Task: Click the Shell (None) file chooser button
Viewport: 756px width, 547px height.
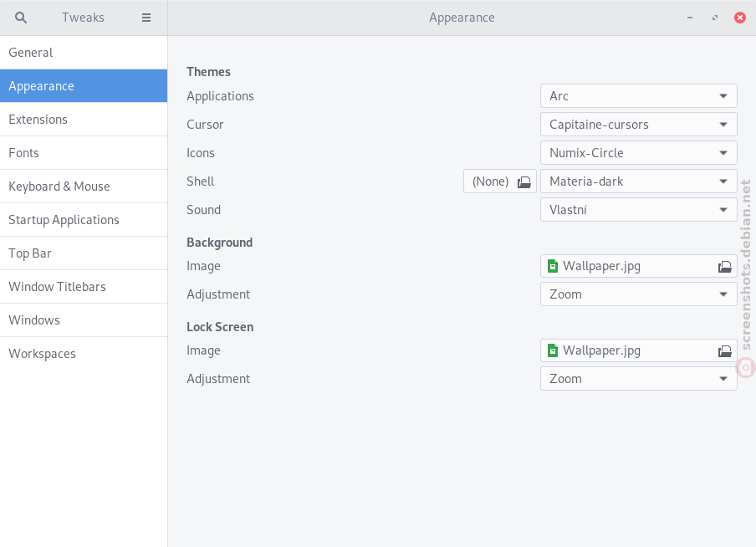Action: (500, 181)
